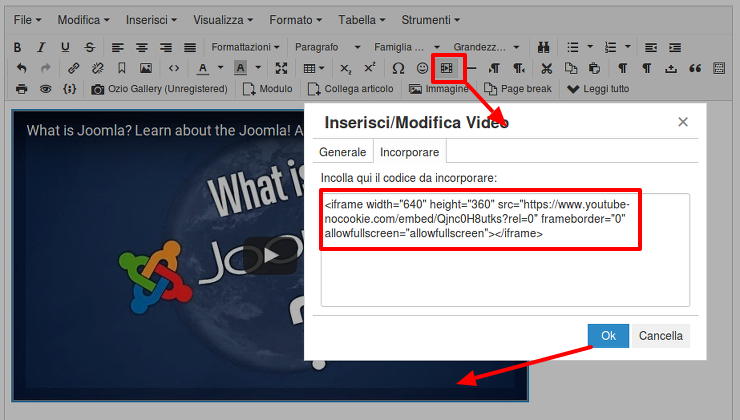Open Grandezza font size dropdown
The width and height of the screenshot is (740, 420).
coord(486,47)
